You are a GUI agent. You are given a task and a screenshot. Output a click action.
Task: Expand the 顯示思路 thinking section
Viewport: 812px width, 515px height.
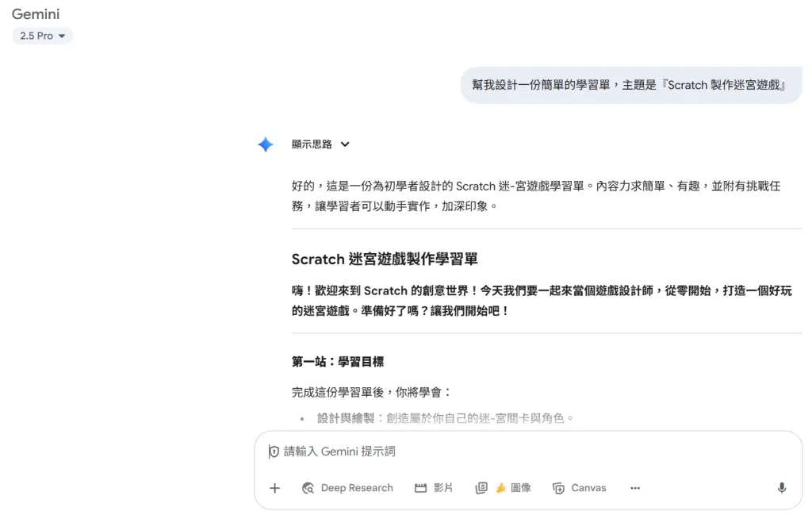[x=320, y=144]
